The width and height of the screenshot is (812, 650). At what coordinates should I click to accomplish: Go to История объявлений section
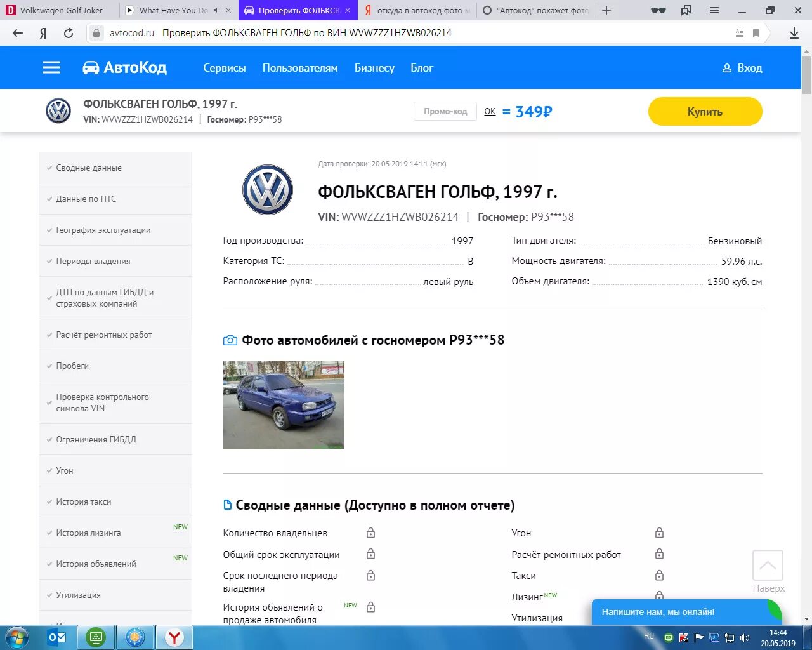click(x=115, y=564)
